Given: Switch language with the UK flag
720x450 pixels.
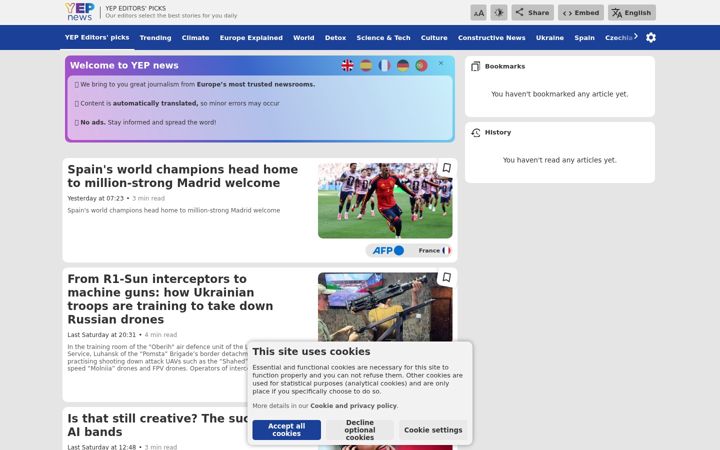Looking at the screenshot, I should pyautogui.click(x=348, y=66).
